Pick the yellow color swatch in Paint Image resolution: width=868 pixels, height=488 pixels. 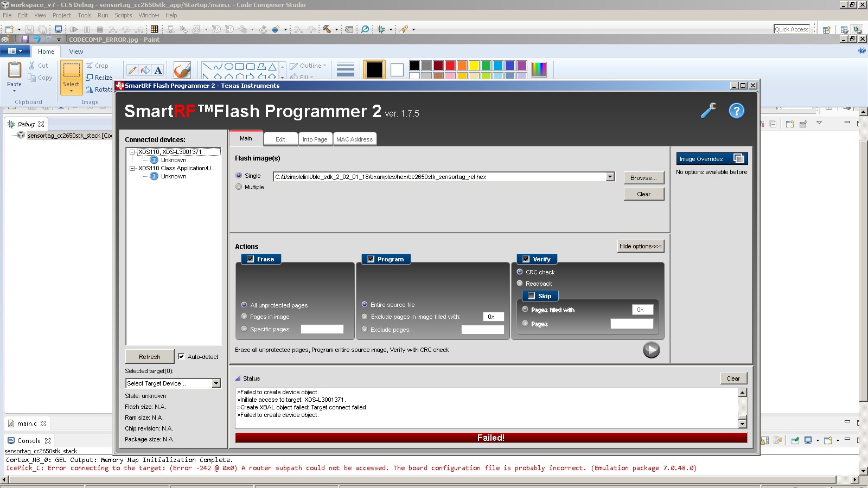[474, 66]
